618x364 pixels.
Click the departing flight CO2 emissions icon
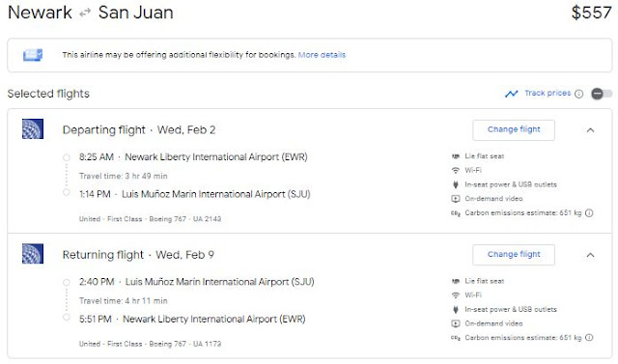(456, 213)
